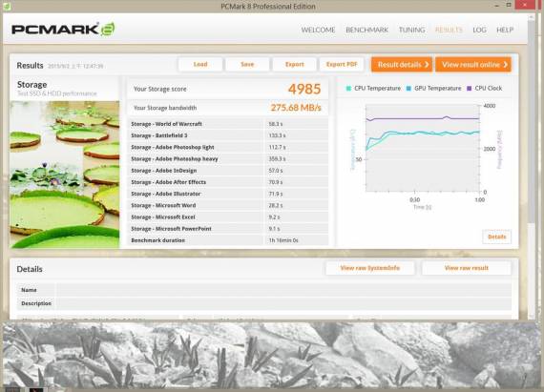Click the Export button
Screen dimensions: 544x392
point(294,65)
